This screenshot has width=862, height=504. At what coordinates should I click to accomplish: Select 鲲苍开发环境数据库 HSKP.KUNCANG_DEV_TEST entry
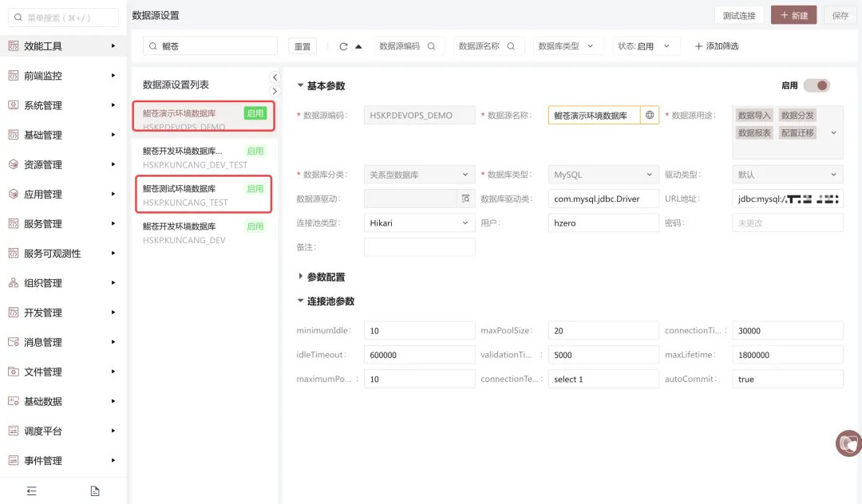click(204, 158)
